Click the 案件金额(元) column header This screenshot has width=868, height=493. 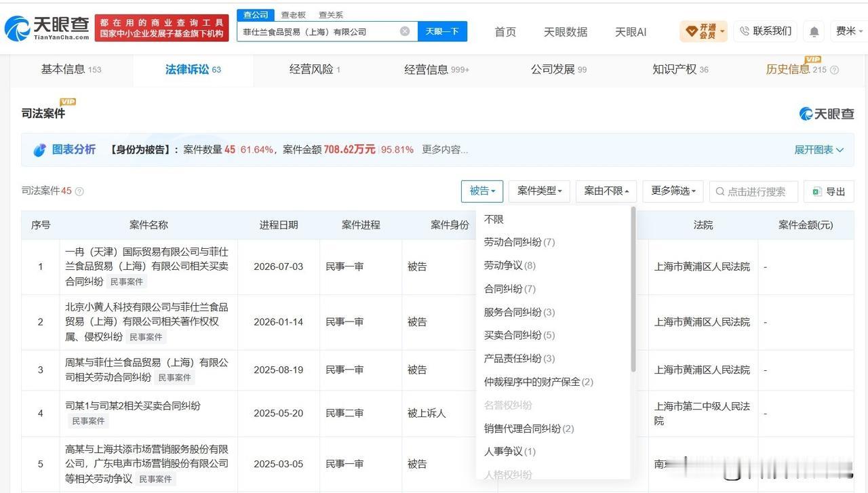coord(806,225)
